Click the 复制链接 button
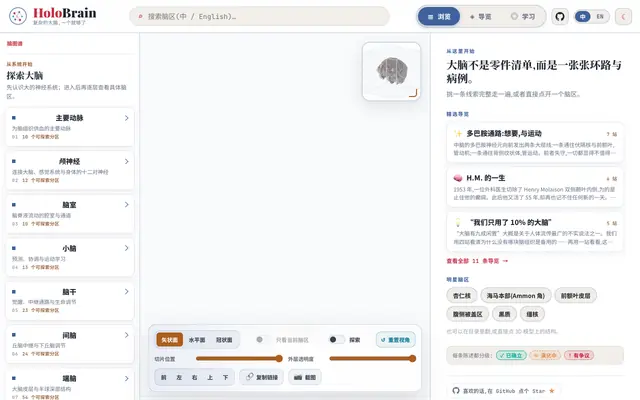This screenshot has width=640, height=400. pos(262,377)
